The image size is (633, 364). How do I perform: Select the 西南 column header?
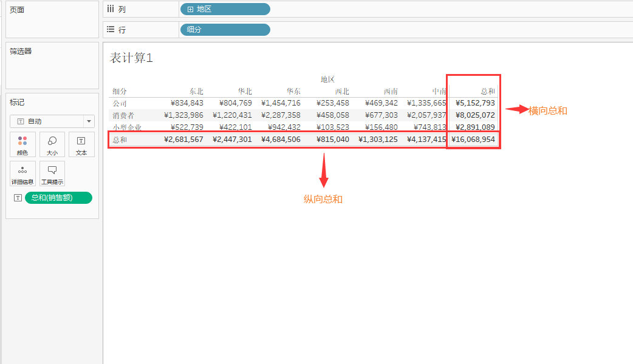391,91
